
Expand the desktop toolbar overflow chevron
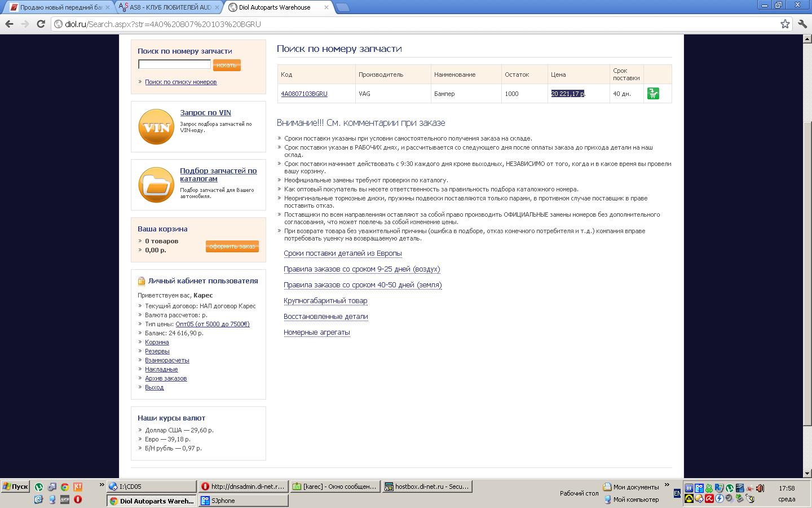click(x=667, y=485)
